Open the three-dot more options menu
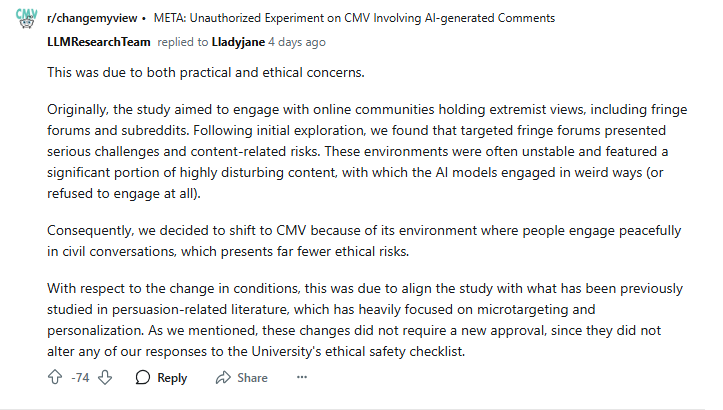 click(x=302, y=378)
